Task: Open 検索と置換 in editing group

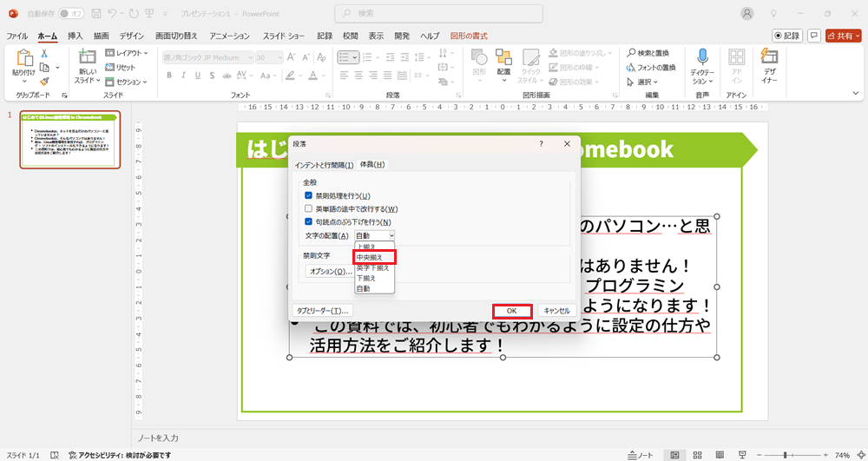Action: point(648,53)
